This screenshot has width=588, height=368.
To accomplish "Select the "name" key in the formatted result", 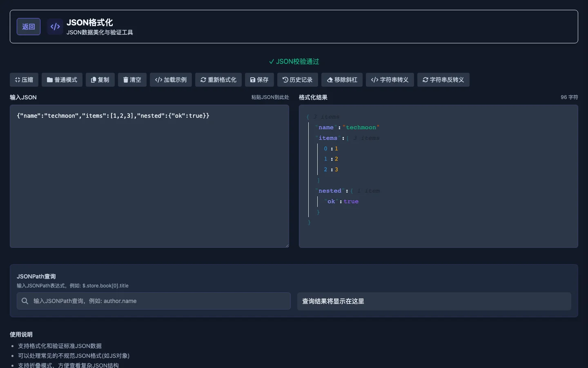I will (326, 128).
